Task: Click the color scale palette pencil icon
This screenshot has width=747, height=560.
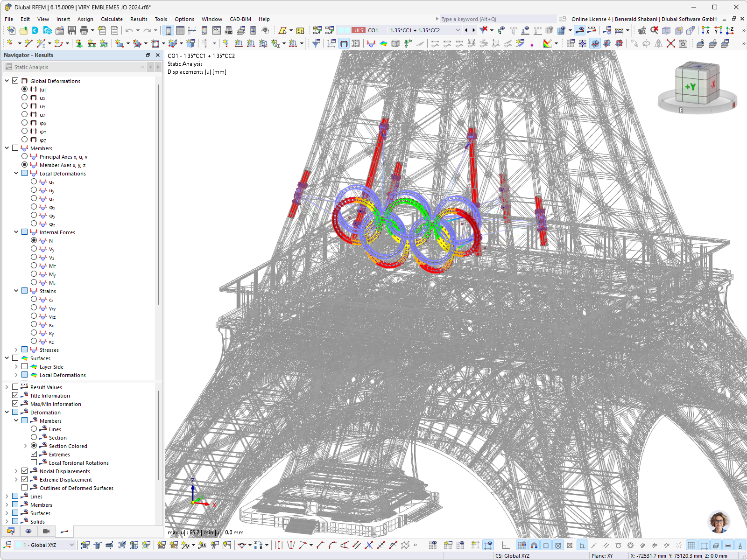Action: pos(547,43)
